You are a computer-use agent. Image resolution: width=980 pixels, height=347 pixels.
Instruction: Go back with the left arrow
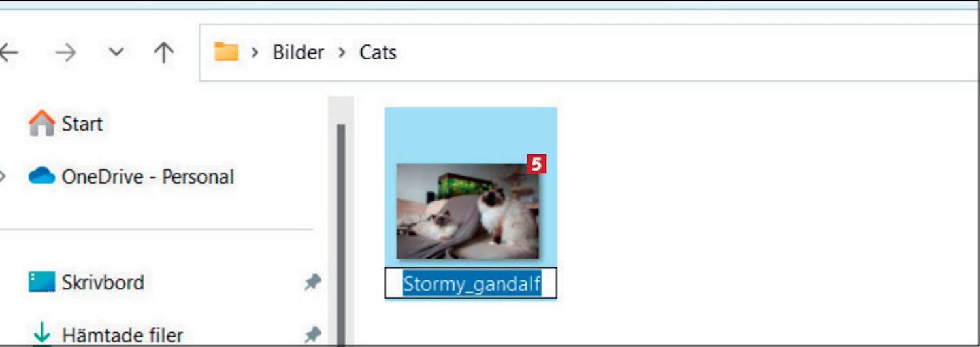click(8, 52)
